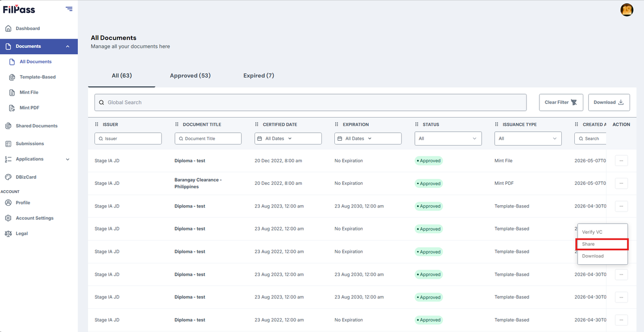The height and width of the screenshot is (332, 644).
Task: Click the ACTION column header
Action: click(x=621, y=124)
